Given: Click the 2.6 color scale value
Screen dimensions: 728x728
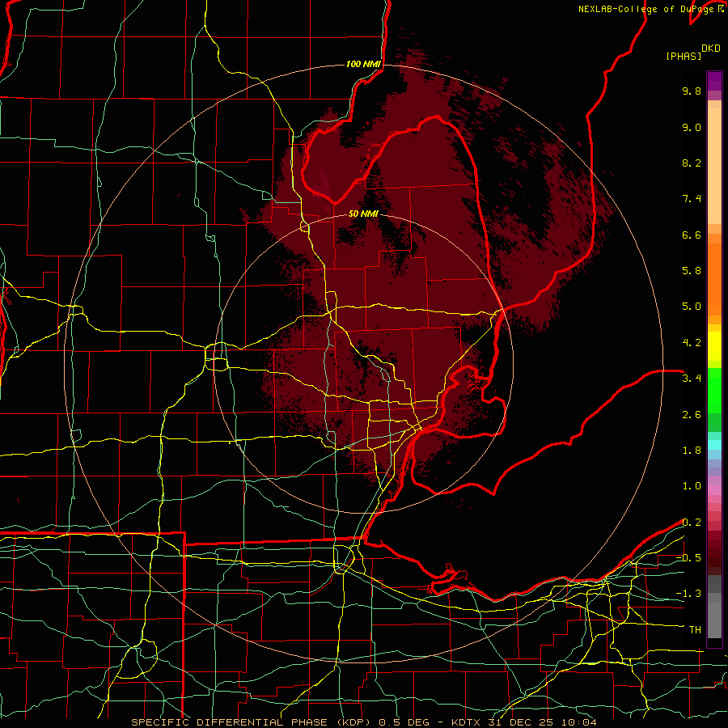Looking at the screenshot, I should coord(692,415).
